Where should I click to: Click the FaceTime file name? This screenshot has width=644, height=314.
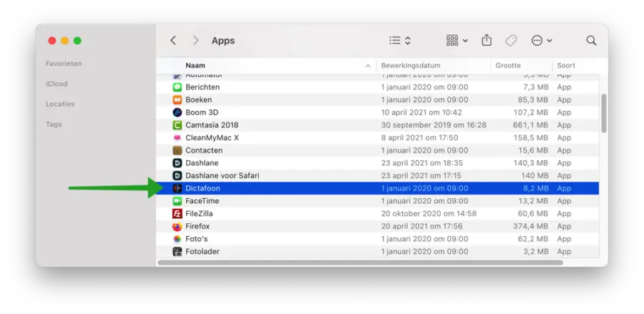pyautogui.click(x=202, y=201)
